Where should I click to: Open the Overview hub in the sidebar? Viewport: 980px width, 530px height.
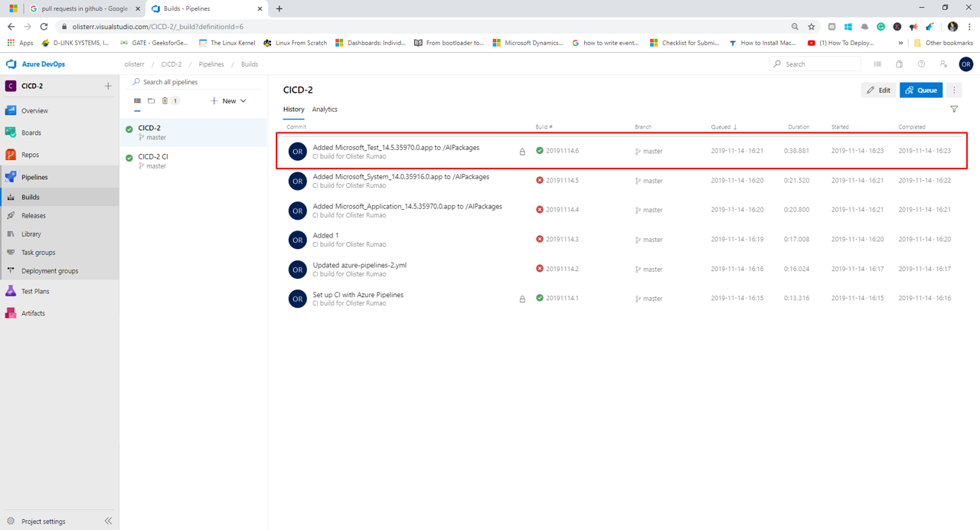click(34, 110)
